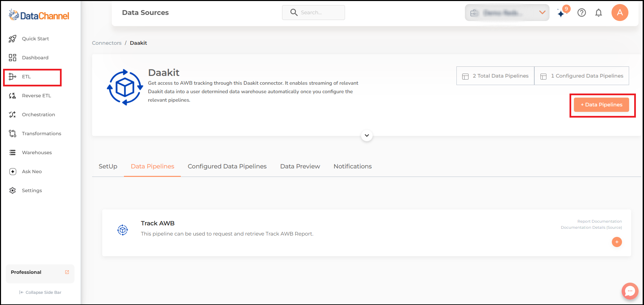Open the user avatar A menu
Viewport: 644px width, 305px height.
coord(620,13)
